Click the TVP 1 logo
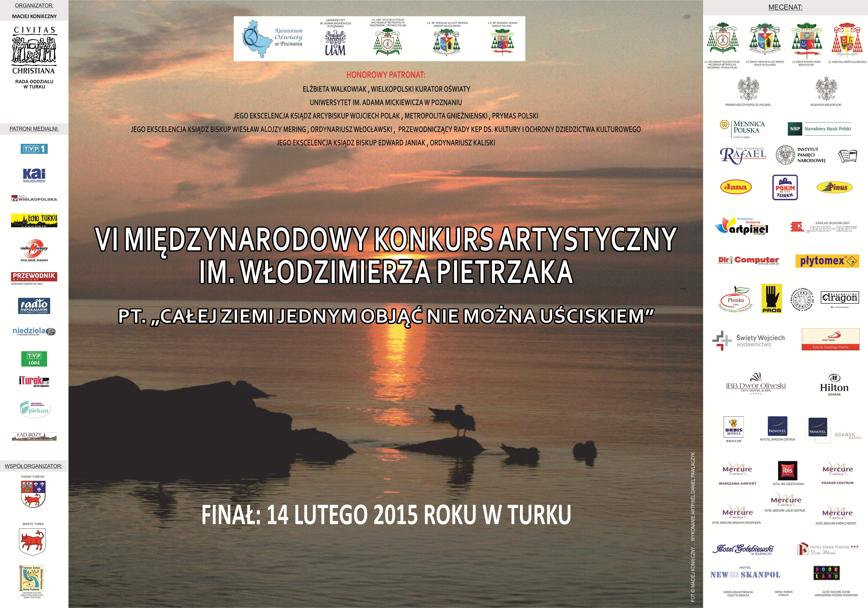The image size is (868, 608). 34,149
